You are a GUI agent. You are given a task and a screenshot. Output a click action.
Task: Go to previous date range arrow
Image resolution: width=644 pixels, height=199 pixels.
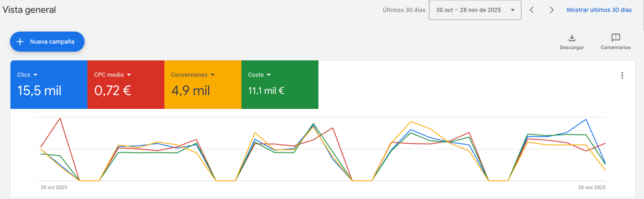[x=532, y=10]
